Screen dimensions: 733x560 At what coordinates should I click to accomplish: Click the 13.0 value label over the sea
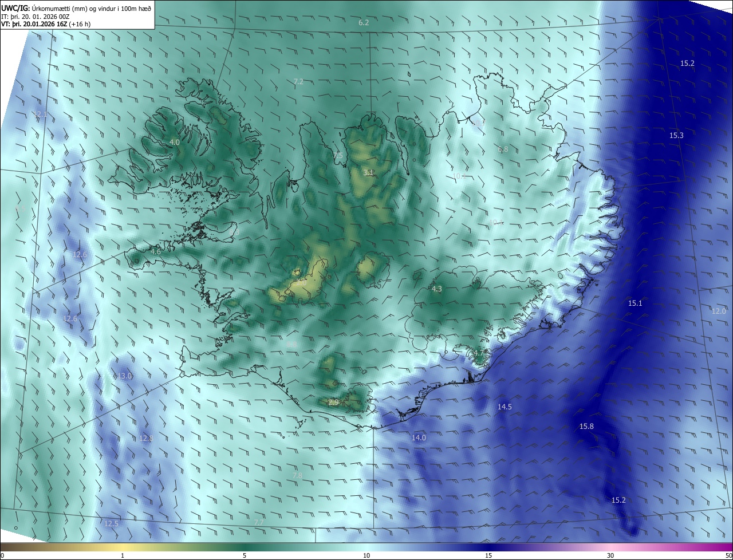pyautogui.click(x=125, y=376)
